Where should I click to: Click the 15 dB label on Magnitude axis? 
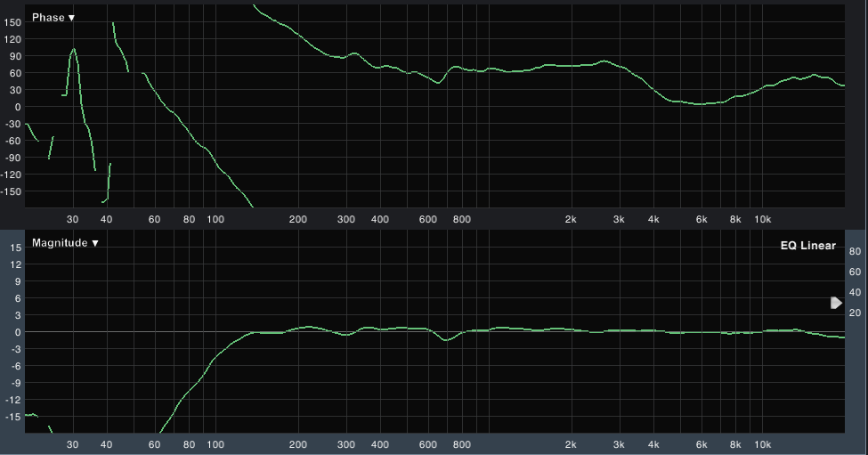(14, 247)
